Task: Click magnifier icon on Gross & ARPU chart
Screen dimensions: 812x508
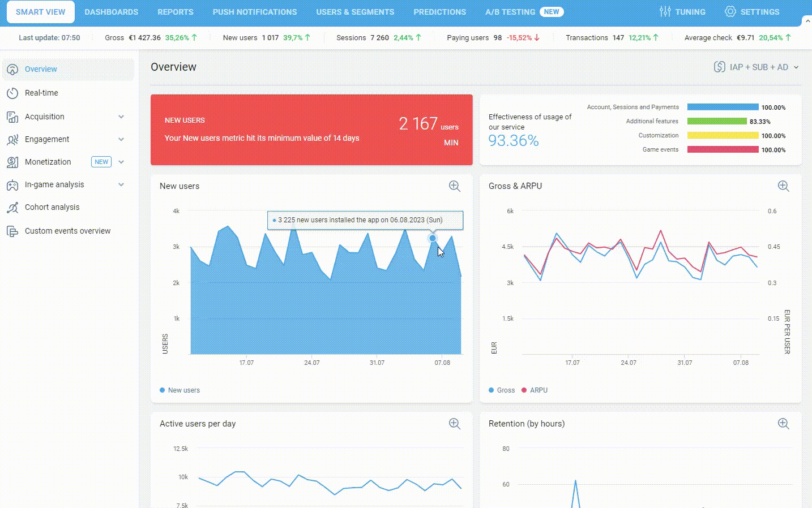Action: (x=783, y=186)
